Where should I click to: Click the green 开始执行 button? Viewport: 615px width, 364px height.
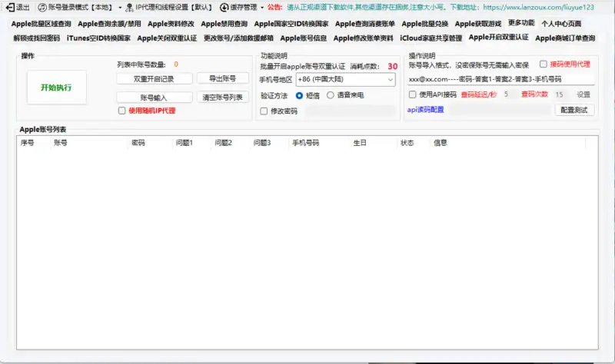(56, 88)
